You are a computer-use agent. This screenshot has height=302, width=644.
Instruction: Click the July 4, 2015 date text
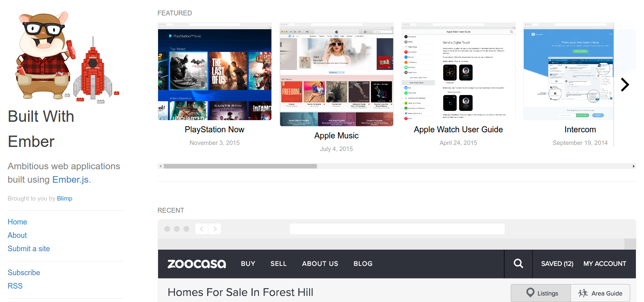click(336, 149)
